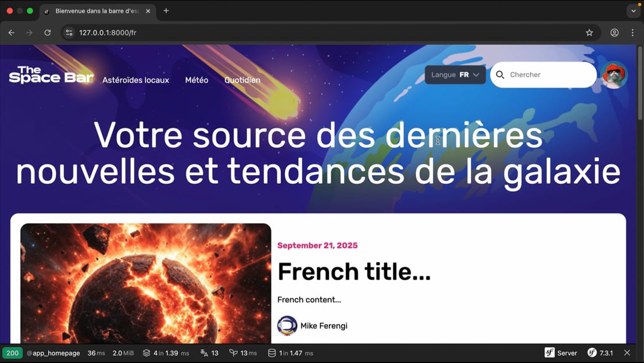Click the Symfony version 7.3.1 entry
Image resolution: width=644 pixels, height=363 pixels.
(600, 353)
